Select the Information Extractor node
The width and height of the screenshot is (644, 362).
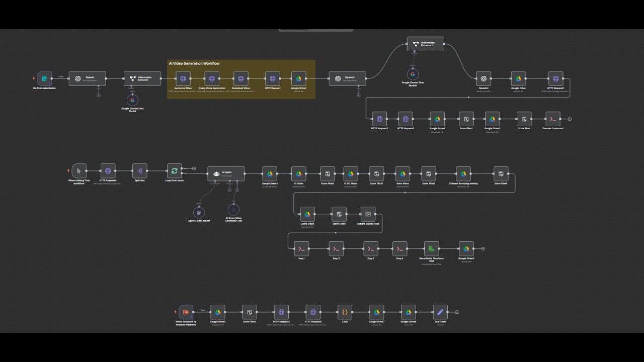click(142, 78)
